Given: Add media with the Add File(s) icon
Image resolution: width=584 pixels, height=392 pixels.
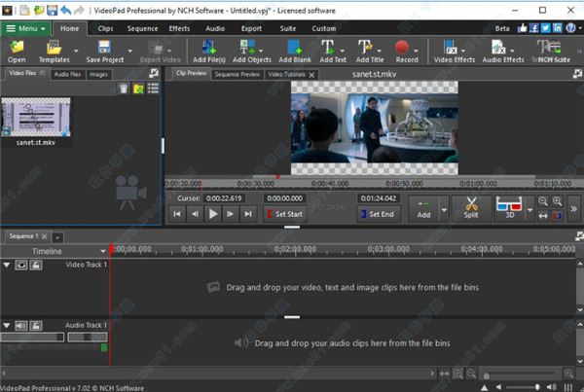Looking at the screenshot, I should click(x=209, y=51).
